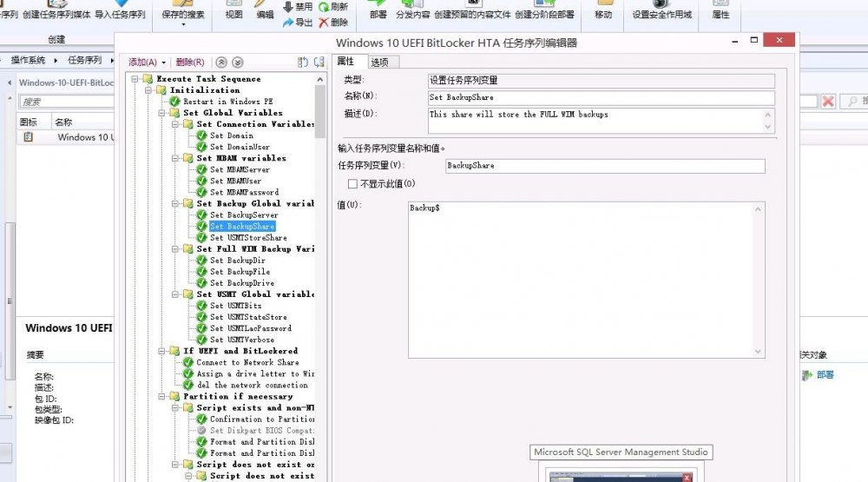
Task: Click the disabled gray icon of Set Diskpart BIOS Compat
Action: point(201,430)
